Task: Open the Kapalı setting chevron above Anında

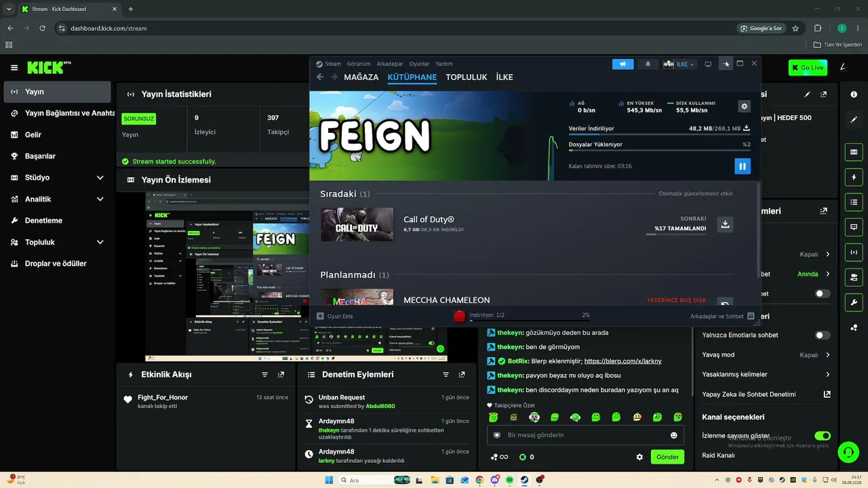Action: (828, 254)
